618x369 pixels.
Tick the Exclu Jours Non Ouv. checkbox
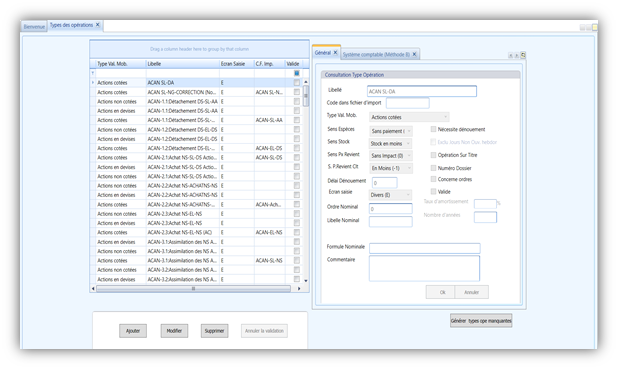coord(434,142)
